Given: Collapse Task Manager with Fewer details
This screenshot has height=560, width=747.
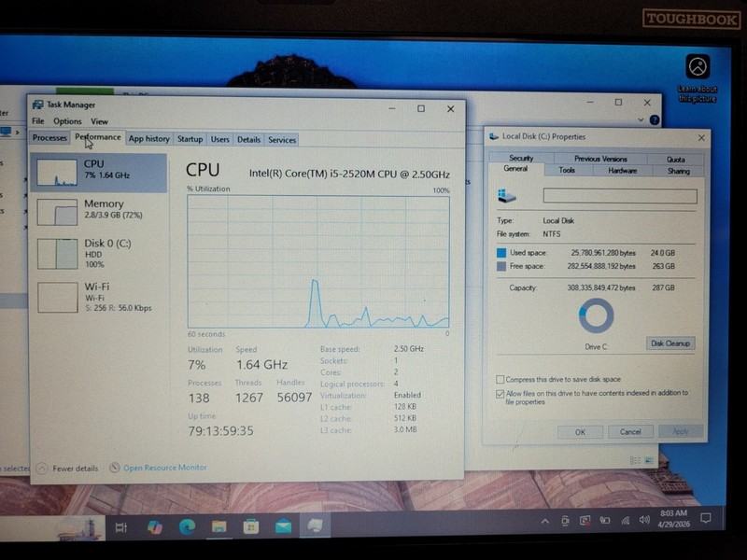Looking at the screenshot, I should coord(67,469).
